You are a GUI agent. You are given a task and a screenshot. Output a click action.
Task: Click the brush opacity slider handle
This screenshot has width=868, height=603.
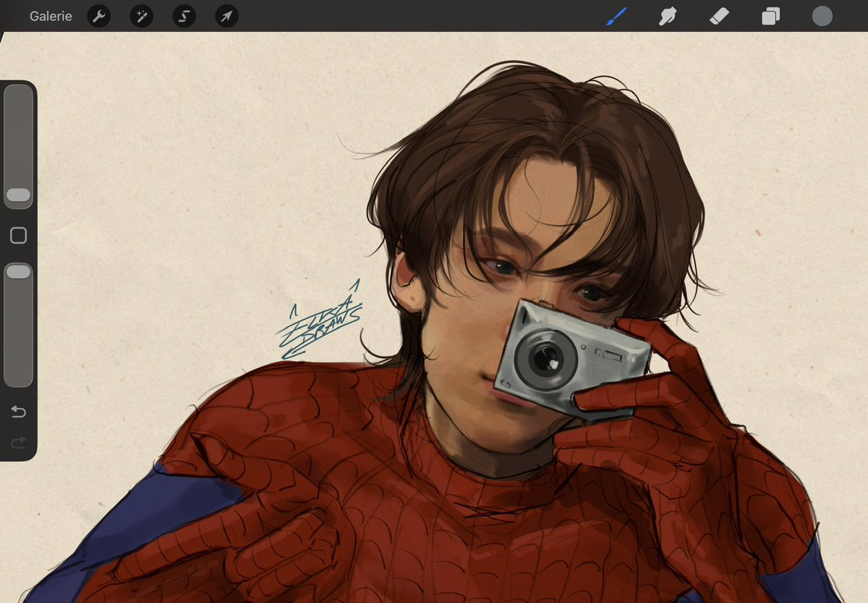click(19, 271)
